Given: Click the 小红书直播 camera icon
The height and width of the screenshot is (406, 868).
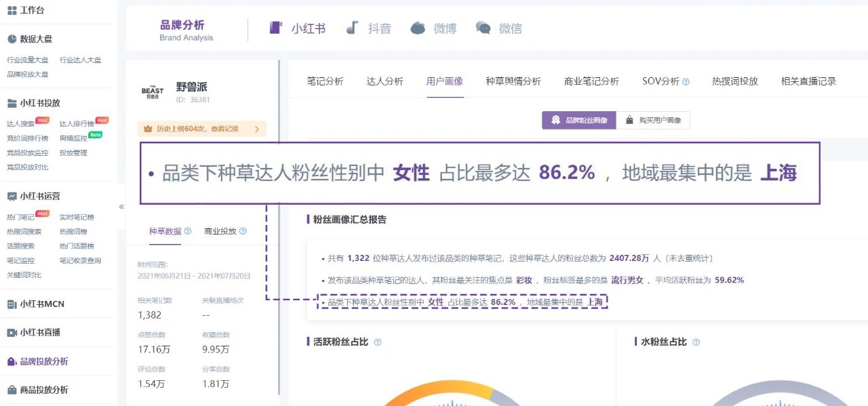Looking at the screenshot, I should [12, 332].
